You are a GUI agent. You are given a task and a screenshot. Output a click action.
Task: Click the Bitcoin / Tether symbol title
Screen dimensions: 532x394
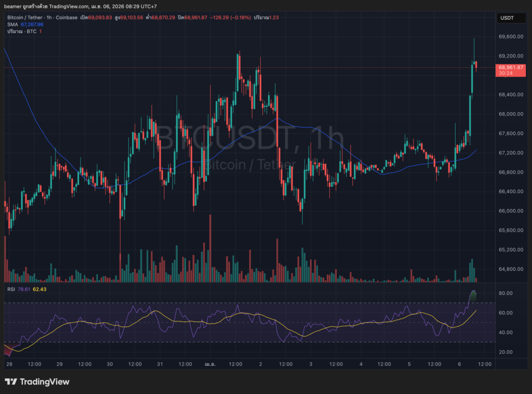[x=23, y=18]
